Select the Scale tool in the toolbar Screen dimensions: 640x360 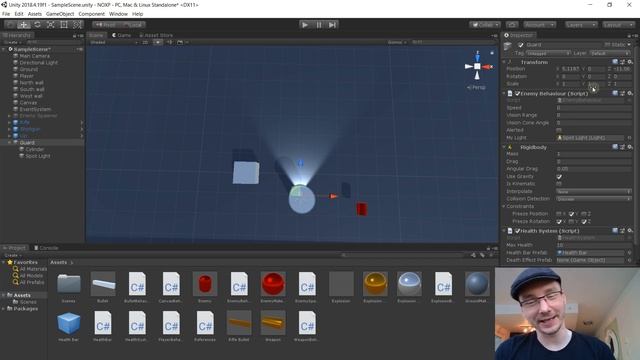(51, 24)
